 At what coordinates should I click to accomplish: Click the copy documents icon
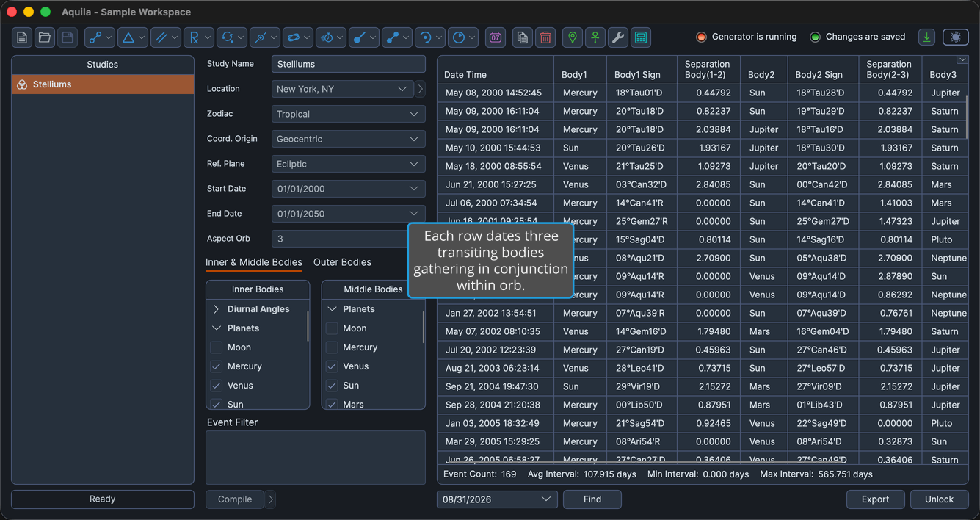523,37
